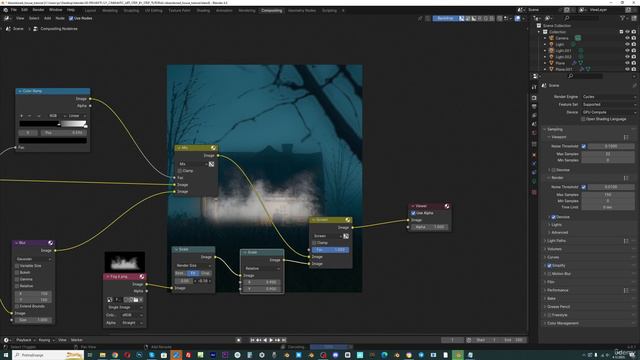
Task: Open the Render Engine dropdown
Action: click(609, 97)
